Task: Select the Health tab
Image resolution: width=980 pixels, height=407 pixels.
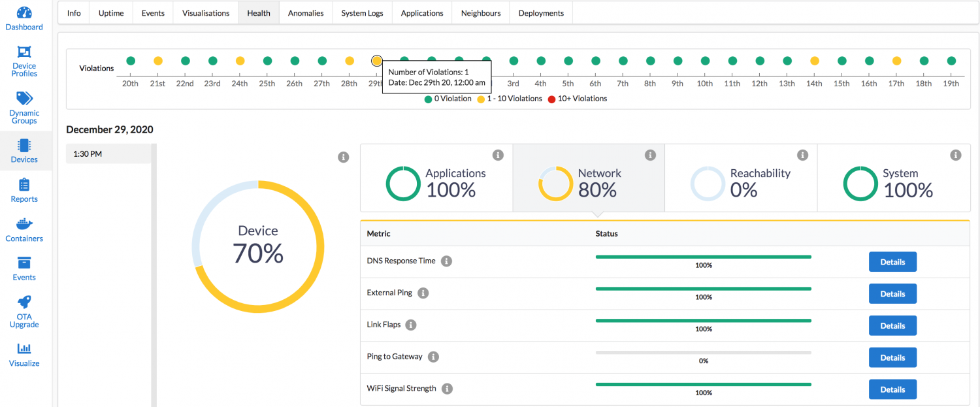Action: 259,13
